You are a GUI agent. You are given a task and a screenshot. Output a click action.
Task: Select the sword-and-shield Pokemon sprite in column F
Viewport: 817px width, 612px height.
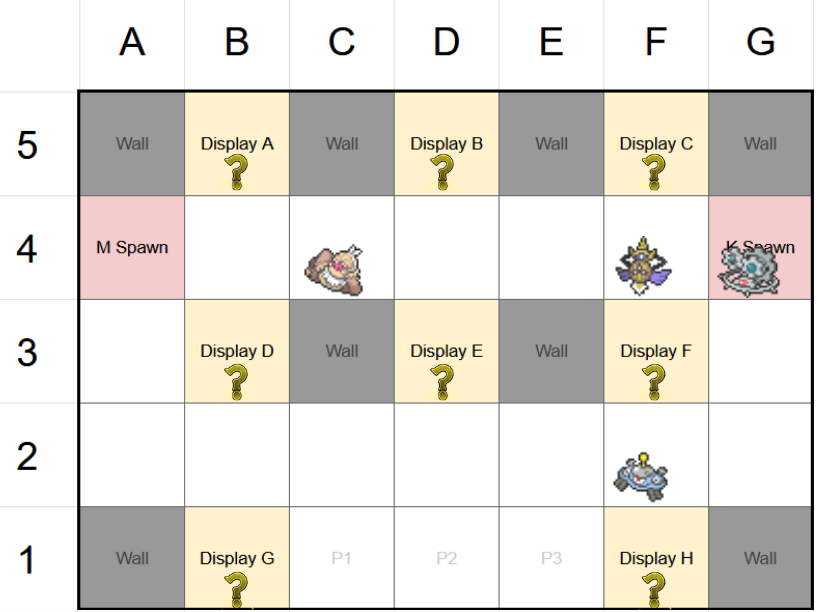(x=638, y=266)
